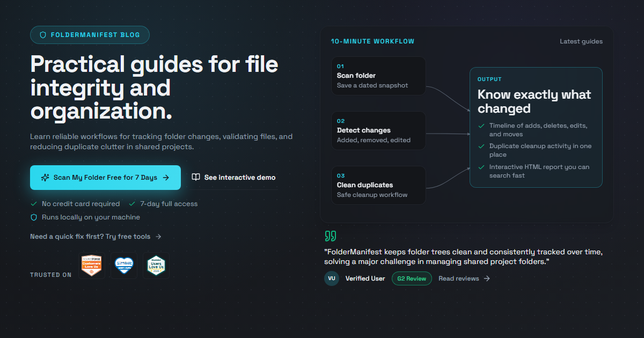Screen dimensions: 644x338
Task: Click the arrow next to Read reviews
Action: point(487,278)
